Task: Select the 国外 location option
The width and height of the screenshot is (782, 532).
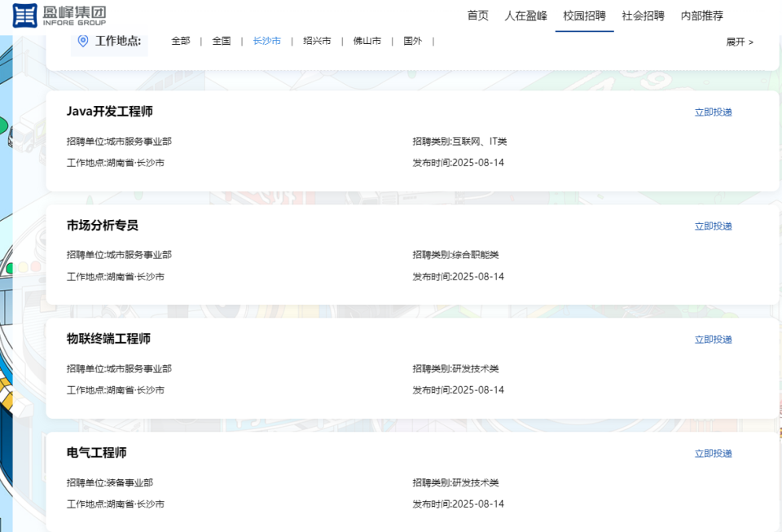Action: tap(411, 40)
